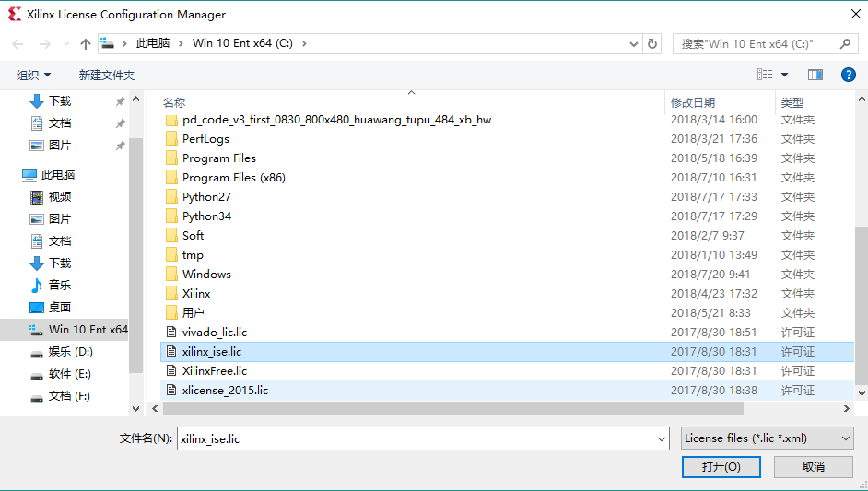This screenshot has width=868, height=491.
Task: Click 打开(O) to open file
Action: [x=721, y=467]
